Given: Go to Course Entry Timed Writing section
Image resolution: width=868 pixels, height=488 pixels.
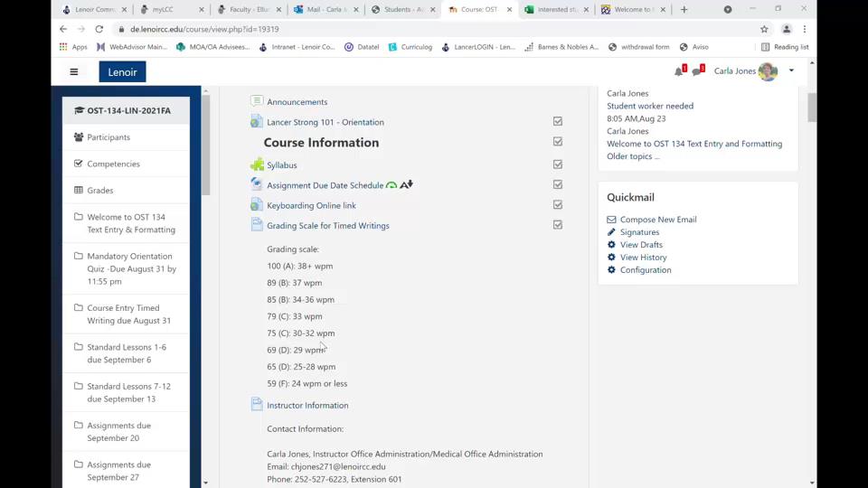Looking at the screenshot, I should (x=127, y=314).
